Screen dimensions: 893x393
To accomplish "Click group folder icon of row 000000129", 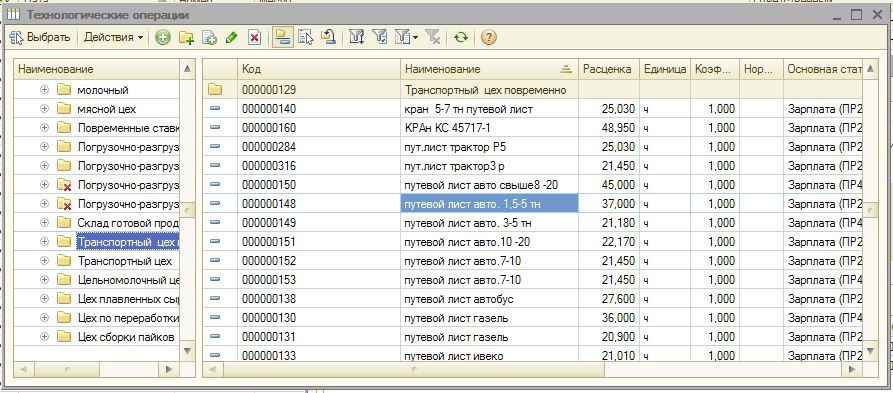I will [x=215, y=89].
